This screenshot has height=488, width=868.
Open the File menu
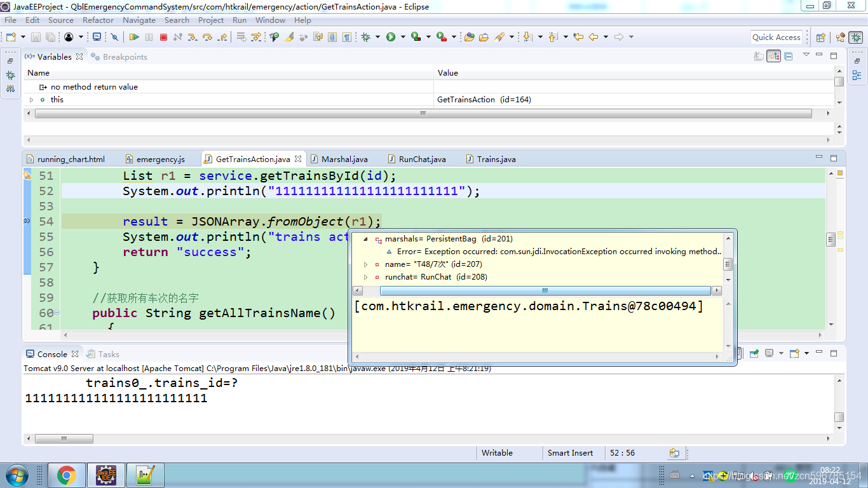click(11, 20)
